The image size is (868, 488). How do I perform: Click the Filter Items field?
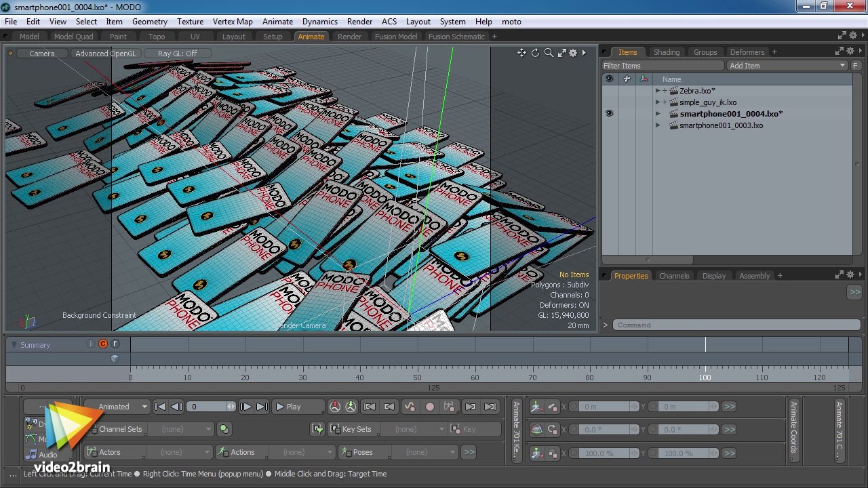pos(663,66)
